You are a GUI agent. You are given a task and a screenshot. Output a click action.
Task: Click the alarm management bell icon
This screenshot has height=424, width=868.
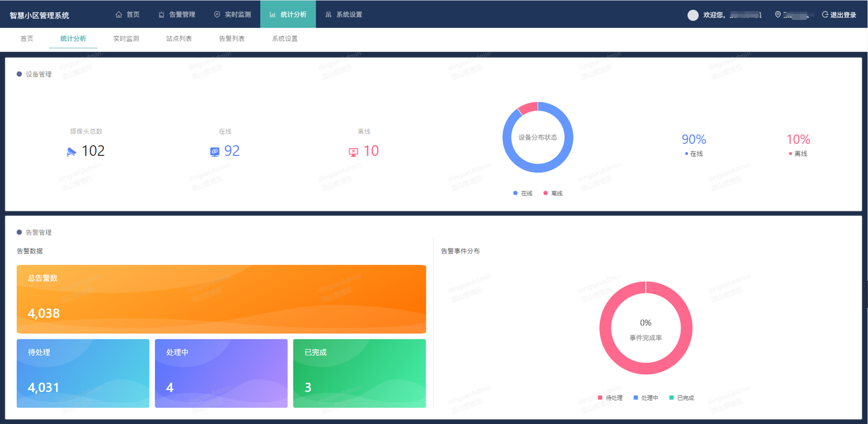pos(162,15)
